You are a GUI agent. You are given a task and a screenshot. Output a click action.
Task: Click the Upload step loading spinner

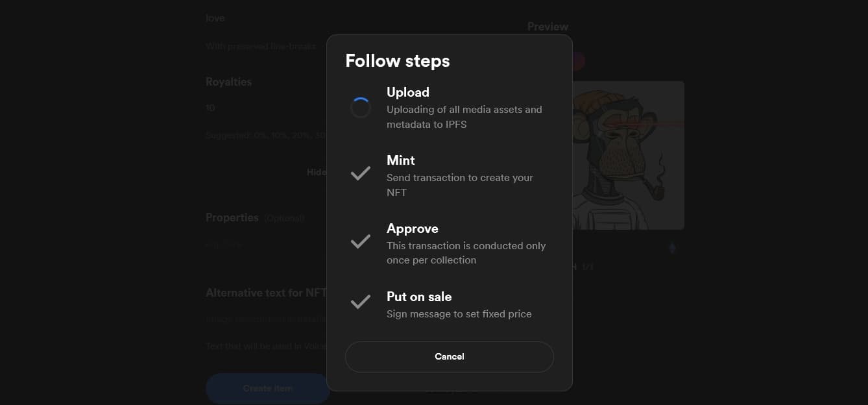point(361,108)
